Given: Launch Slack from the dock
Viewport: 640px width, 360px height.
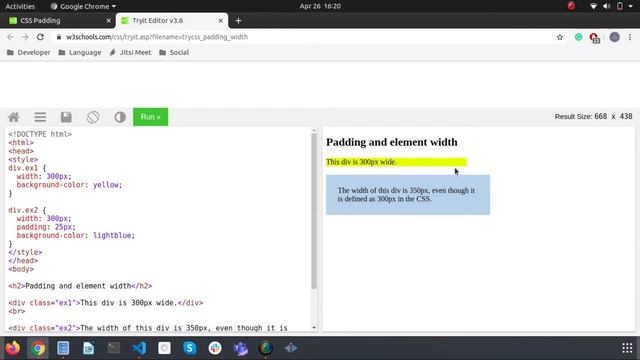Looking at the screenshot, I should pyautogui.click(x=215, y=348).
